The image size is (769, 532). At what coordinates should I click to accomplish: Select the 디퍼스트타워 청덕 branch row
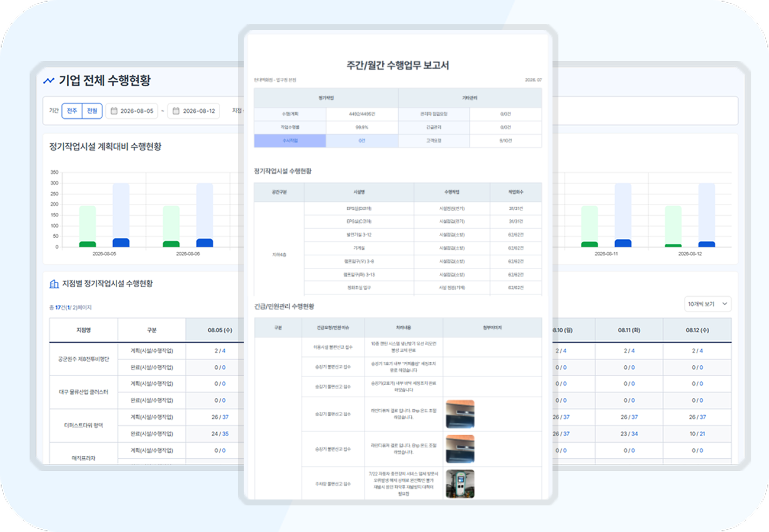83,424
